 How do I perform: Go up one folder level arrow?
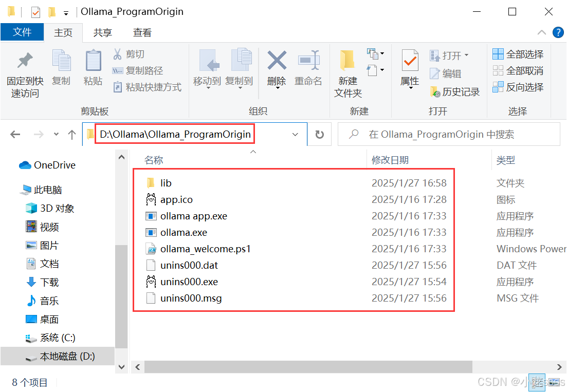(x=72, y=135)
